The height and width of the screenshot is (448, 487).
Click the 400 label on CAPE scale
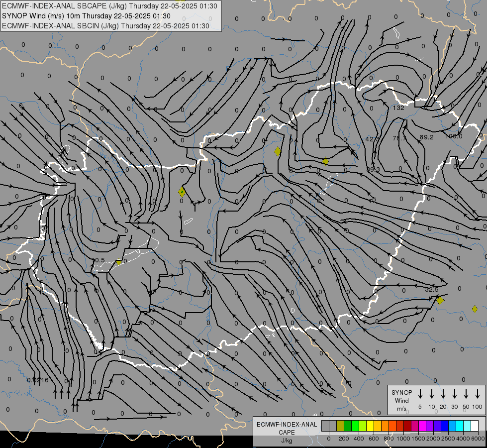tap(359, 439)
